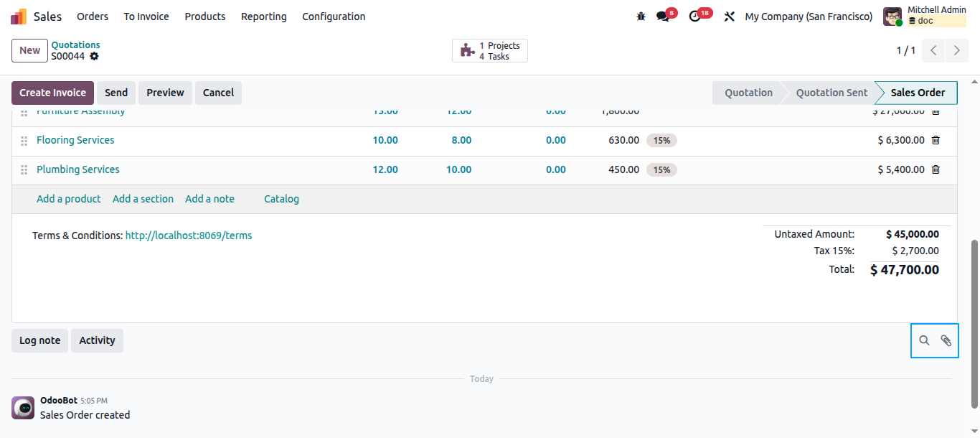Viewport: 980px width, 438px height.
Task: Click the Create Invoice button
Action: click(52, 93)
